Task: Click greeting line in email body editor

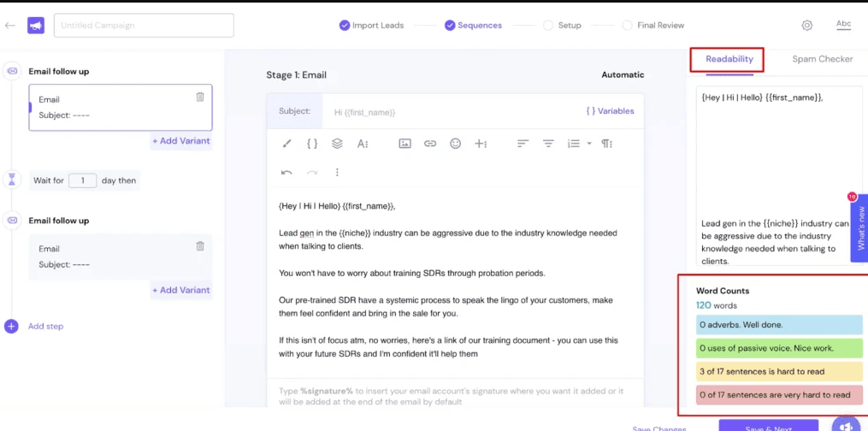Action: click(337, 206)
